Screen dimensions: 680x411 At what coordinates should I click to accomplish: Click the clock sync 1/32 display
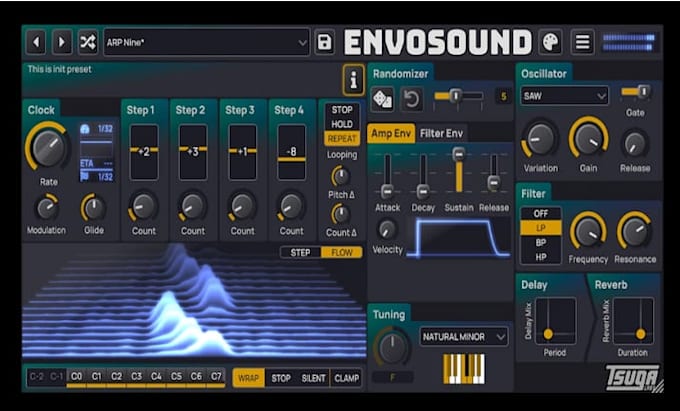(x=96, y=152)
